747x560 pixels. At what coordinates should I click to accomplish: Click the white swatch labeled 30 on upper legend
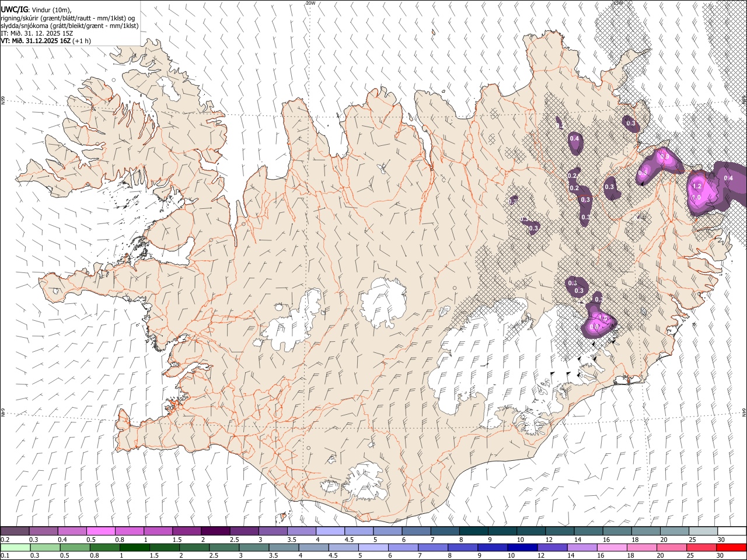point(732,531)
